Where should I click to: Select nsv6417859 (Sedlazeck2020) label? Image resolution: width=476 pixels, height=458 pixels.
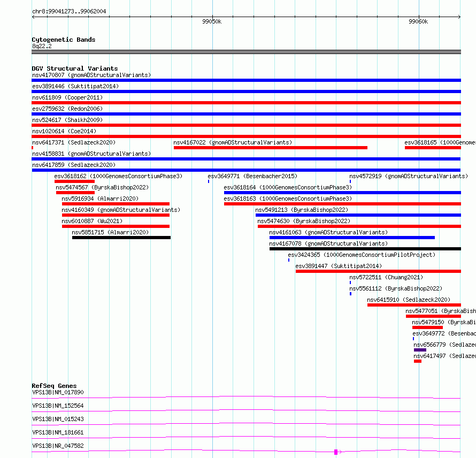74,165
